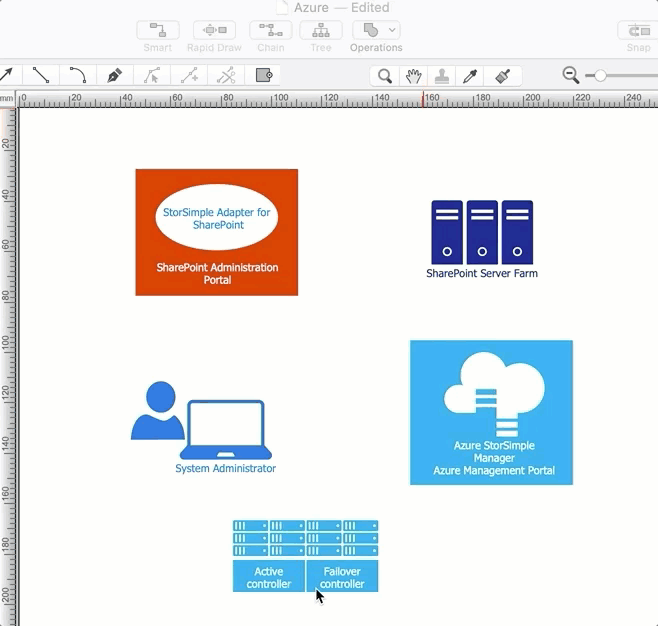Click the SharePoint Server Farm label

click(482, 274)
